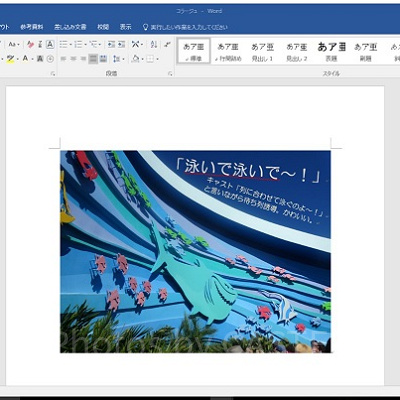Open the shading color dropdown arrow
400x400 pixels.
(142, 59)
